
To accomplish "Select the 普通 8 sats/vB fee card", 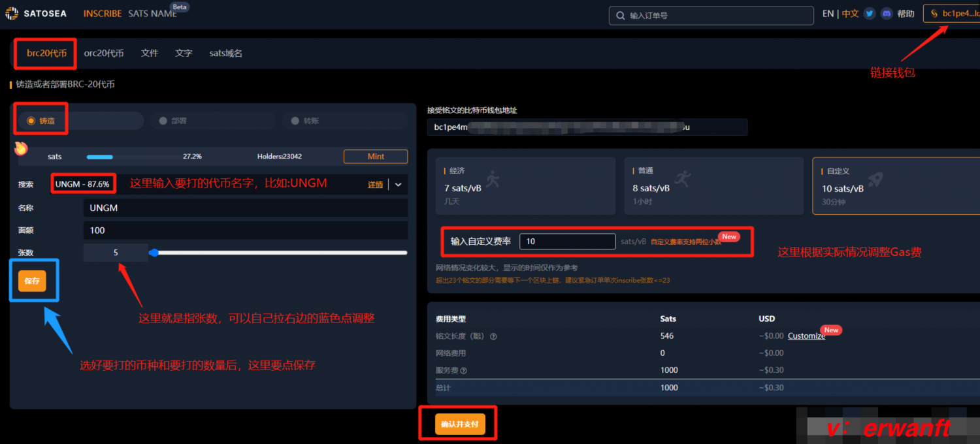I will pyautogui.click(x=713, y=186).
